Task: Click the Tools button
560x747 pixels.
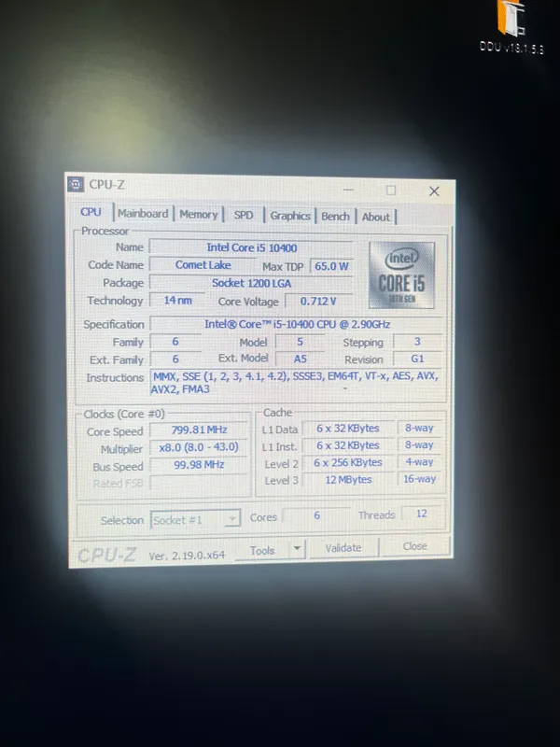Action: coord(262,551)
